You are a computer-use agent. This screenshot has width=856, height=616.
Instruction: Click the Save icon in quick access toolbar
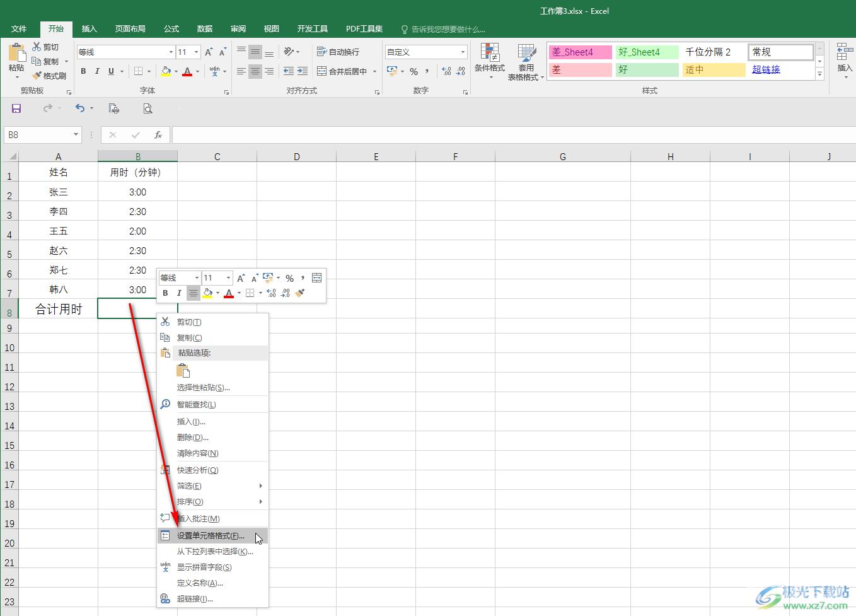[16, 108]
